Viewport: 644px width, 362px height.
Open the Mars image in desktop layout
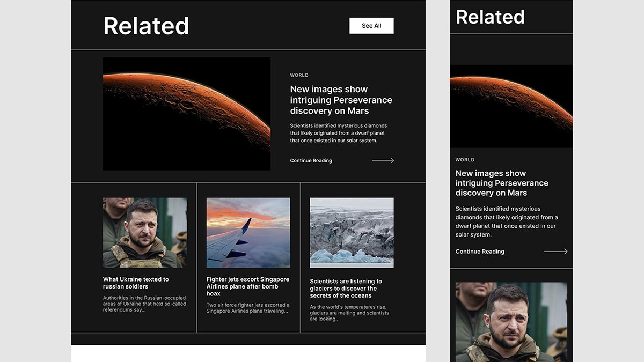point(187,114)
